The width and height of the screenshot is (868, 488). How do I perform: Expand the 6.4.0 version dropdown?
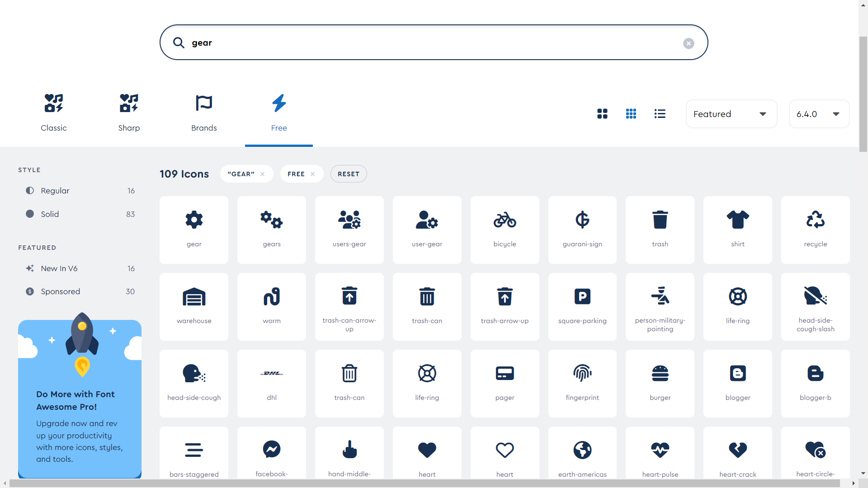(x=819, y=114)
